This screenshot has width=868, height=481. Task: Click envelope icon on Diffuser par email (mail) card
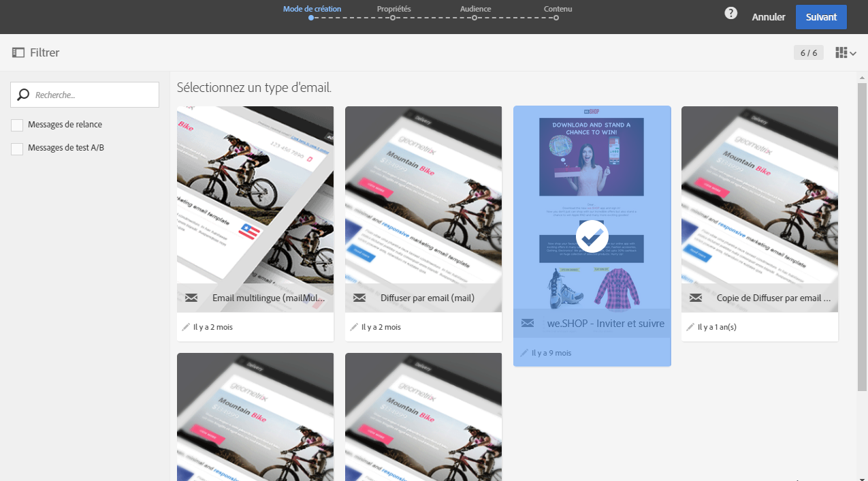coord(359,298)
